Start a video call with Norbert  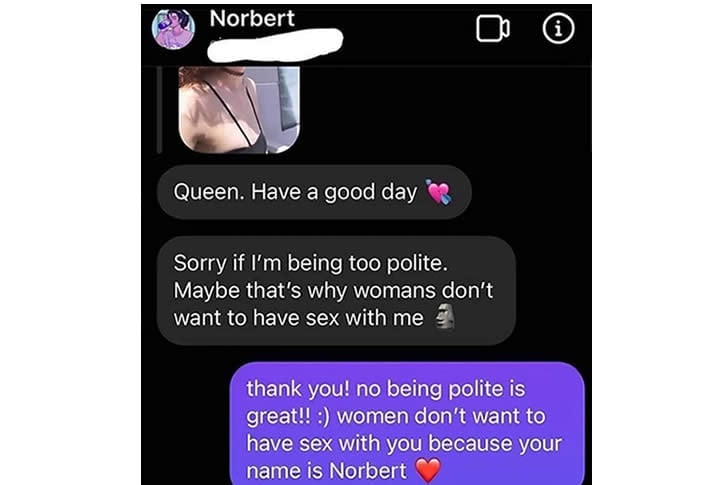tap(493, 29)
